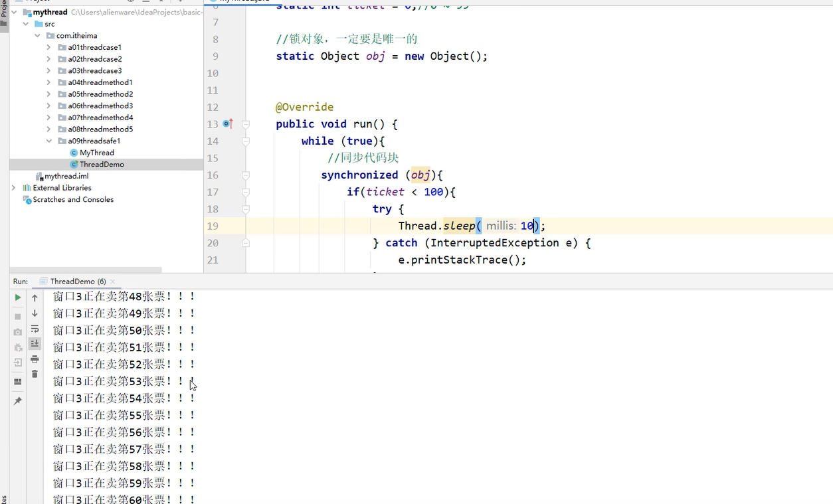Clear console output with the trash icon
This screenshot has height=504, width=833.
click(35, 374)
